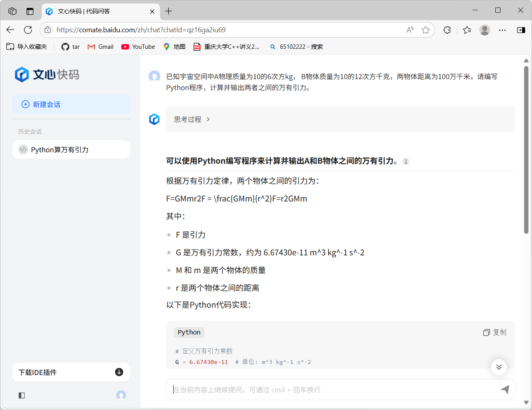Open Edge sidebar toggle icon
The height and width of the screenshot is (410, 532).
tap(521, 30)
